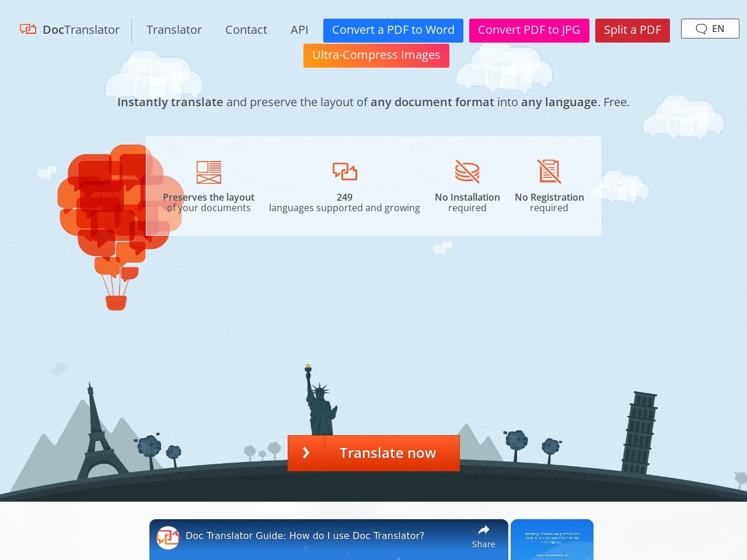Click the layout preservation document icon
Viewport: 747px width, 560px height.
click(208, 172)
